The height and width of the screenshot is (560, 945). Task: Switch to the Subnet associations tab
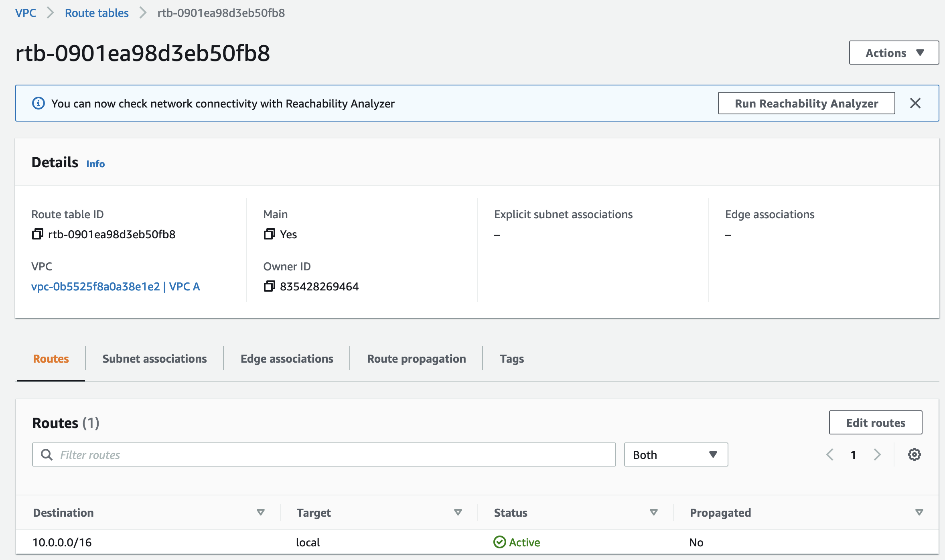tap(154, 359)
